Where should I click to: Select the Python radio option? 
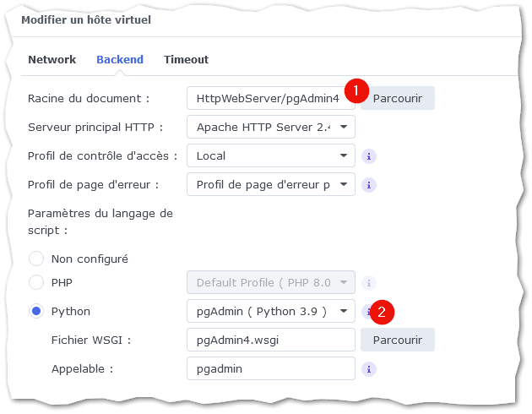point(36,311)
